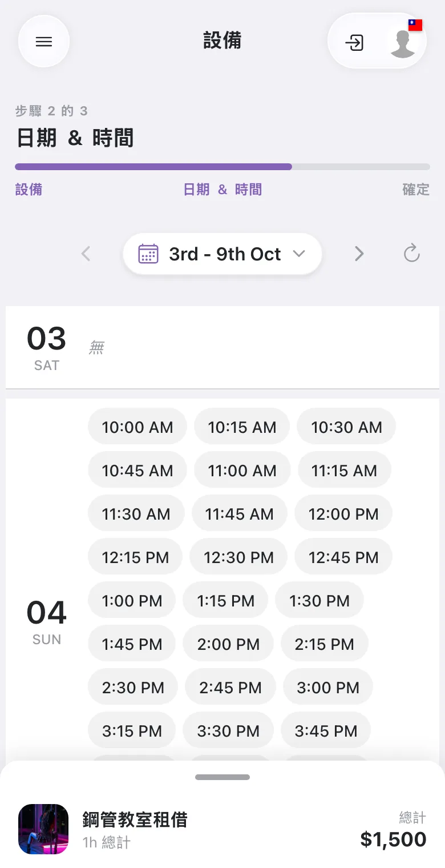The width and height of the screenshot is (445, 868).
Task: Expand the 3rd - 9th Oct dropdown
Action: point(222,254)
